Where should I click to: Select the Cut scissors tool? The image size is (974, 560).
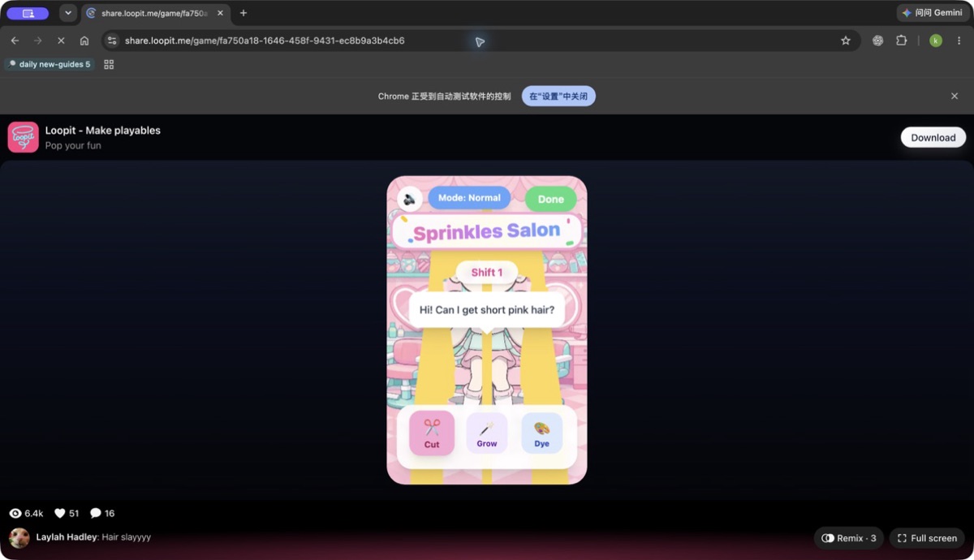432,433
